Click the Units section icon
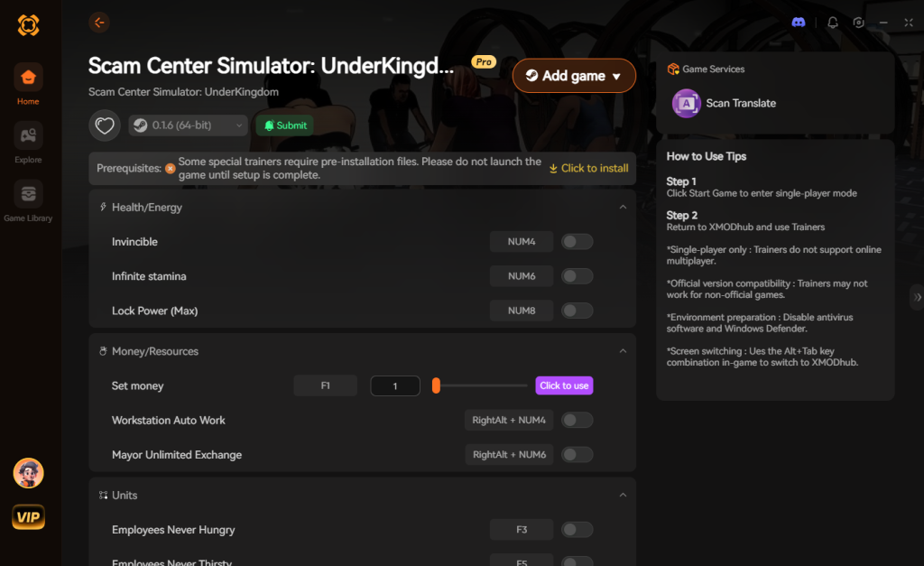This screenshot has width=924, height=566. (x=103, y=496)
